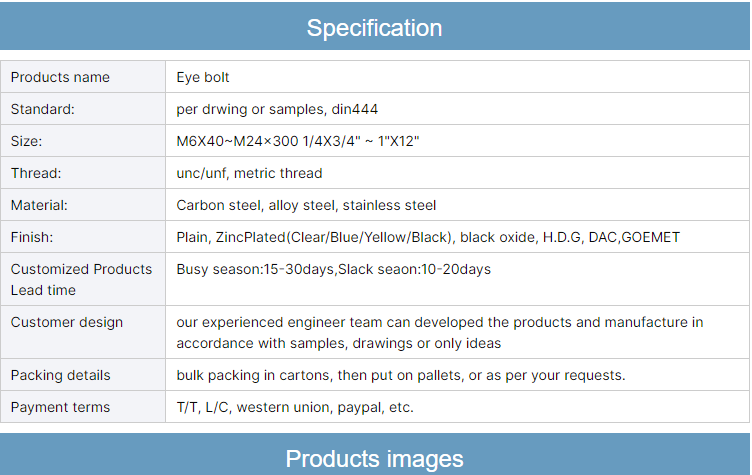Click the Customized Products Lead time label
The image size is (752, 475).
81,279
